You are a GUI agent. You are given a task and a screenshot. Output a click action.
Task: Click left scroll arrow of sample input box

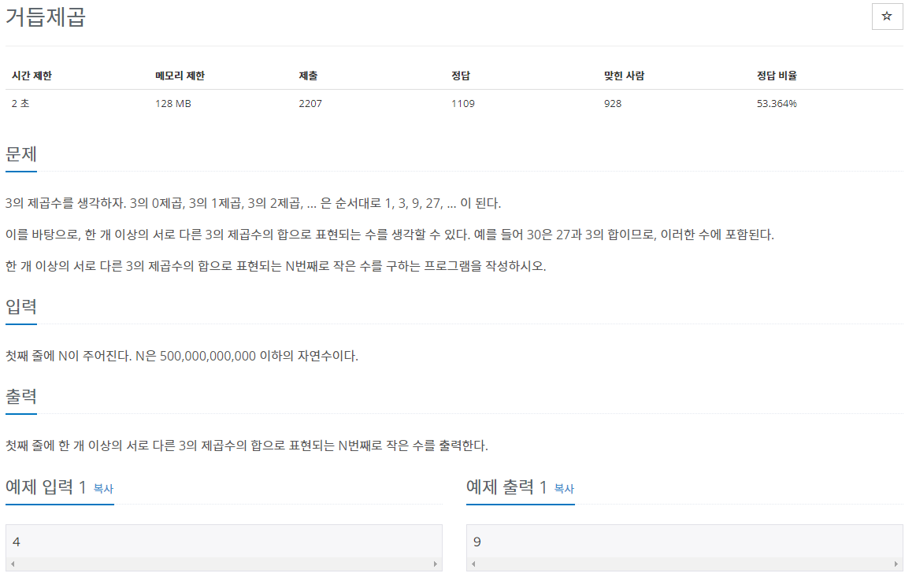(13, 564)
